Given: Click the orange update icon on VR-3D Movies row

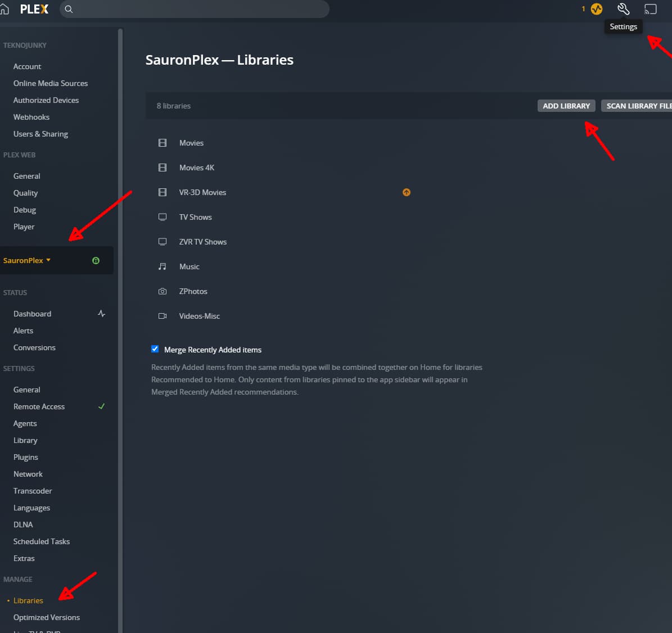Looking at the screenshot, I should pos(406,192).
